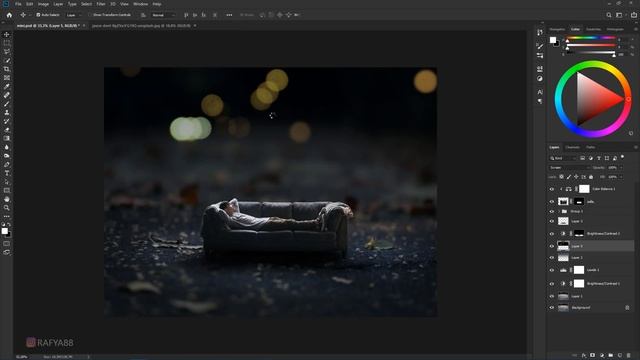
Task: Click the Home icon in options bar
Action: 9,15
